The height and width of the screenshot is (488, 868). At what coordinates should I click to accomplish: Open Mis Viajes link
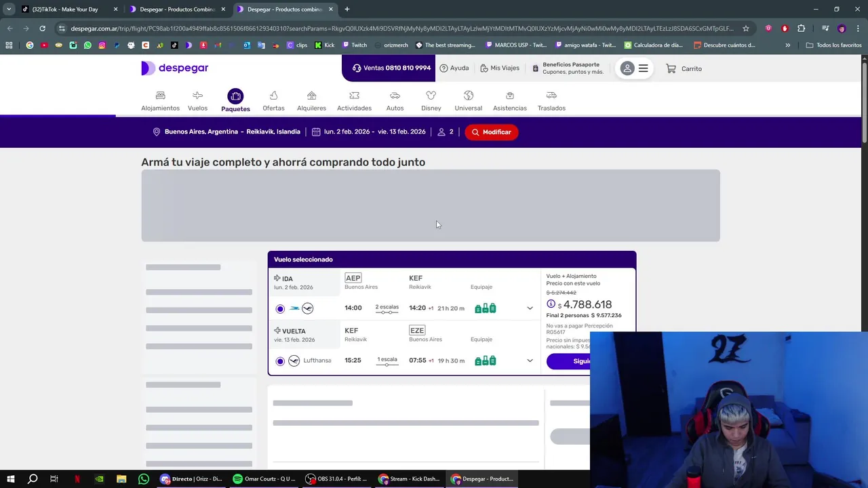point(500,68)
